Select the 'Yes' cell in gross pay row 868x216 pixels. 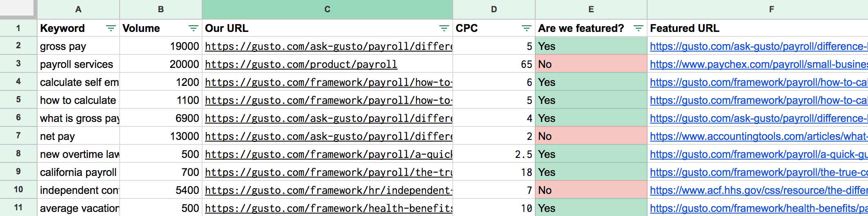pyautogui.click(x=591, y=46)
